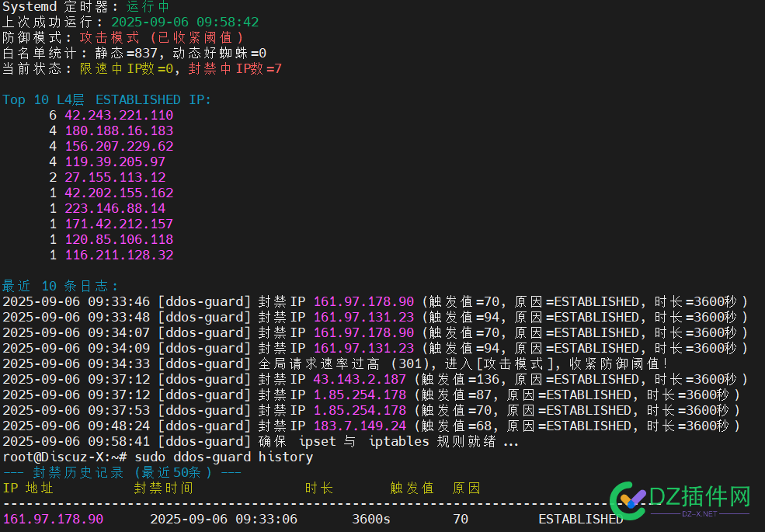Click IP 183.7.149.24 in the 09:48:24 log

(x=360, y=426)
